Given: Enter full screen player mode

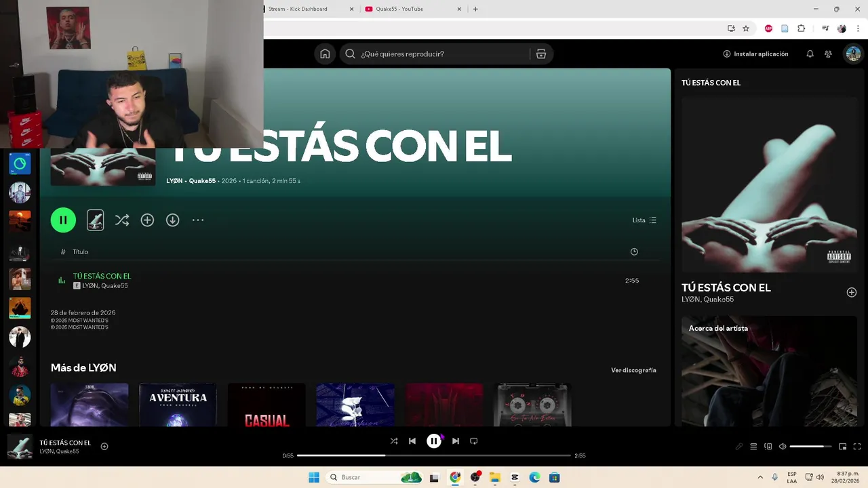Looking at the screenshot, I should point(857,447).
